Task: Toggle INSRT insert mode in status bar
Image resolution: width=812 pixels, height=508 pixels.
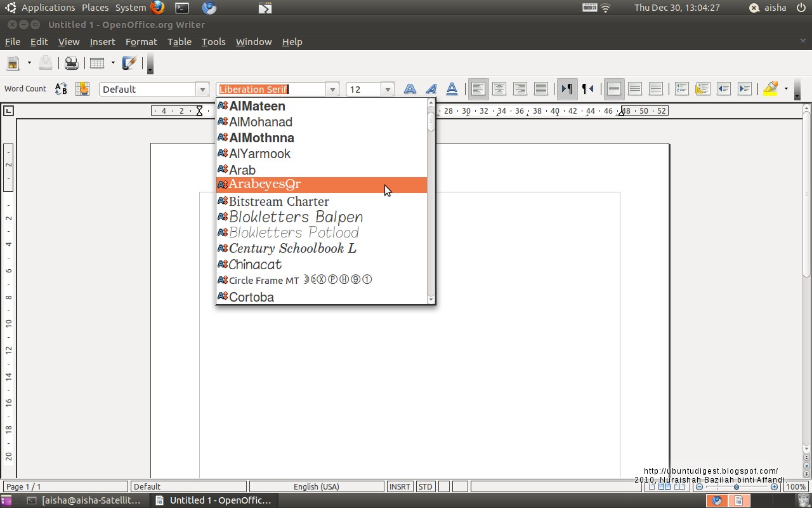Action: click(x=400, y=487)
